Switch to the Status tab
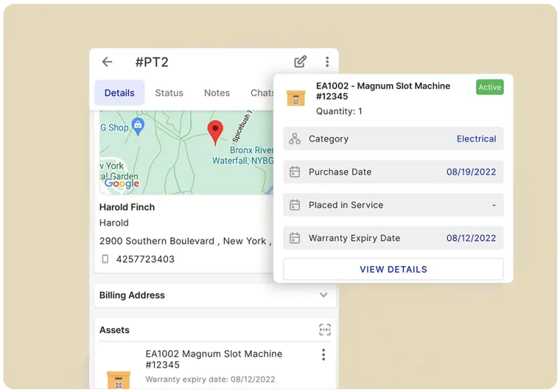This screenshot has width=560, height=392. pos(169,93)
